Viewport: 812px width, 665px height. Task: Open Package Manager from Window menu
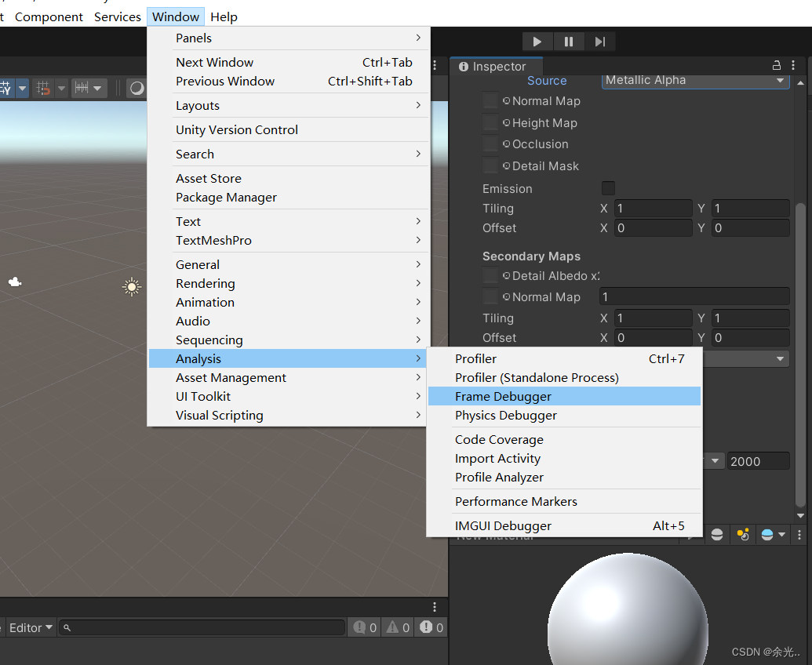coord(290,198)
